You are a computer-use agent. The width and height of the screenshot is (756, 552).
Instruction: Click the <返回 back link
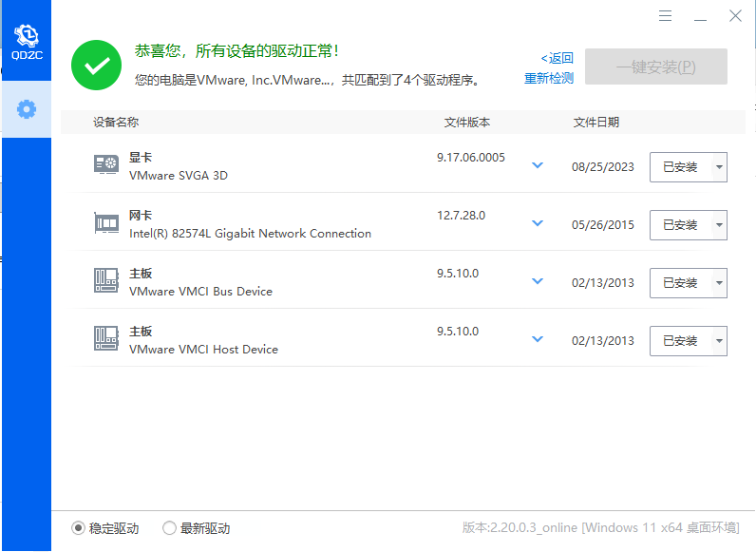[x=558, y=58]
